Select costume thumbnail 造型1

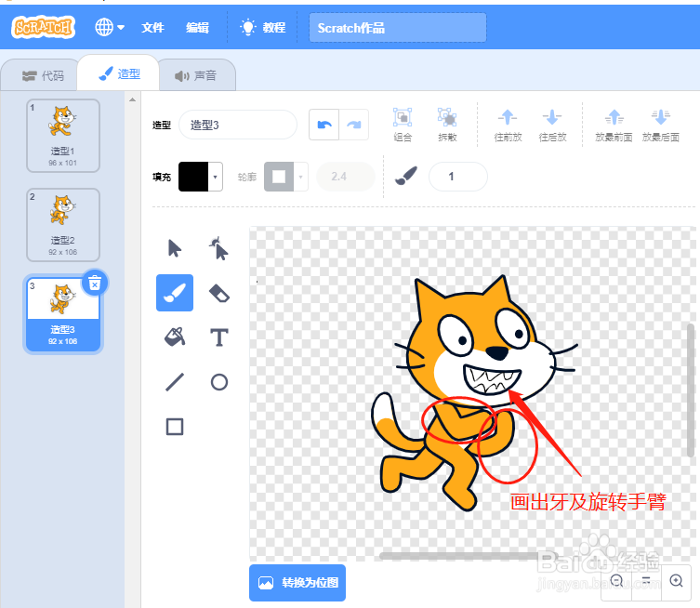coord(63,136)
